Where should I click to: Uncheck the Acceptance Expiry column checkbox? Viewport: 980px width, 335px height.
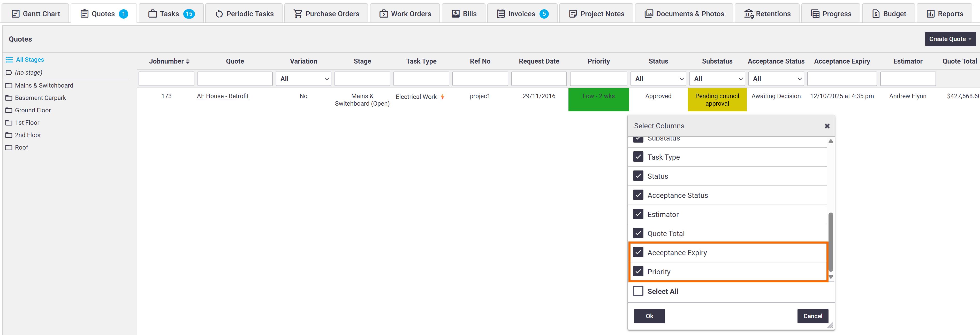[638, 252]
